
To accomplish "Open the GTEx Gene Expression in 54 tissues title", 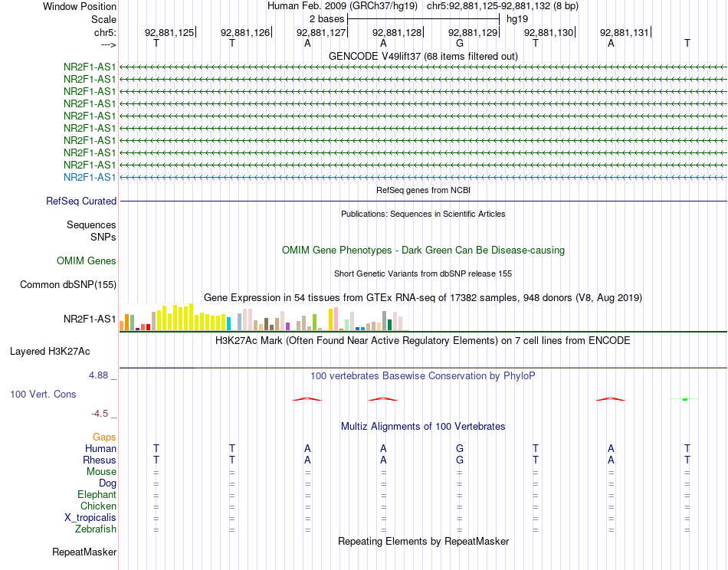I will [x=423, y=297].
